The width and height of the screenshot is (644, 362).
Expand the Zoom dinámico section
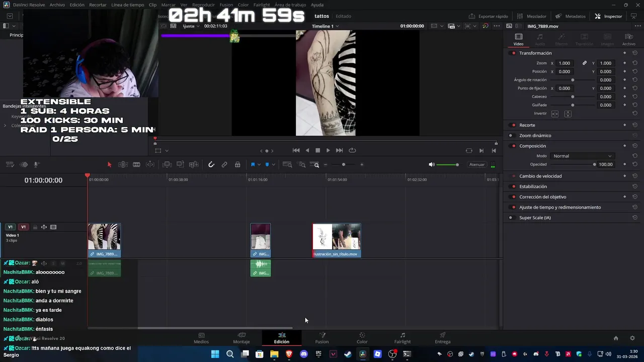coord(535,136)
